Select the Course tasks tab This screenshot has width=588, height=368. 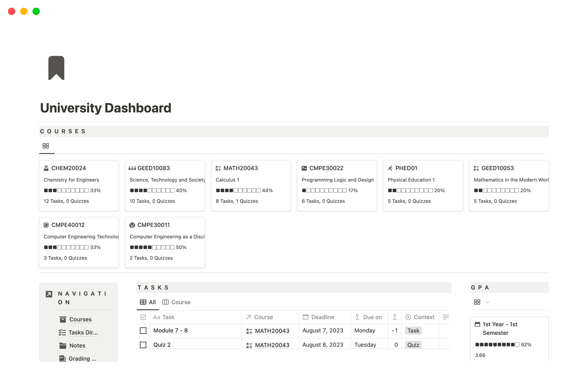(176, 302)
